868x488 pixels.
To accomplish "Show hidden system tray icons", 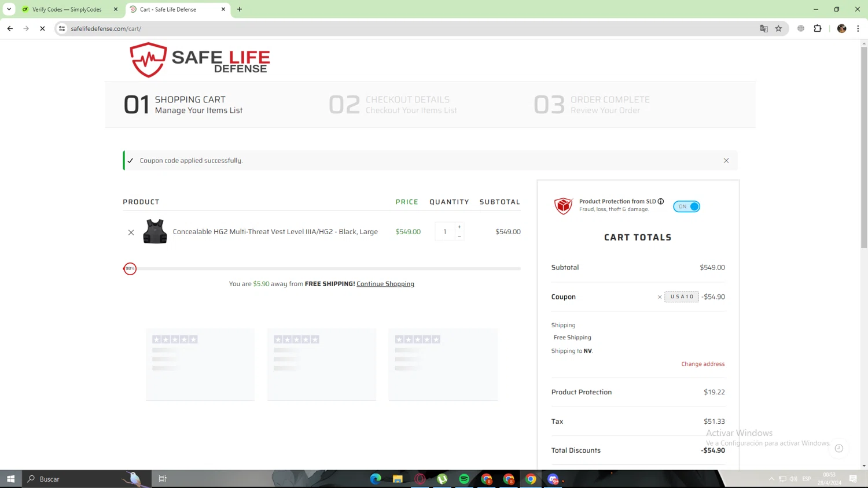I will click(x=771, y=479).
